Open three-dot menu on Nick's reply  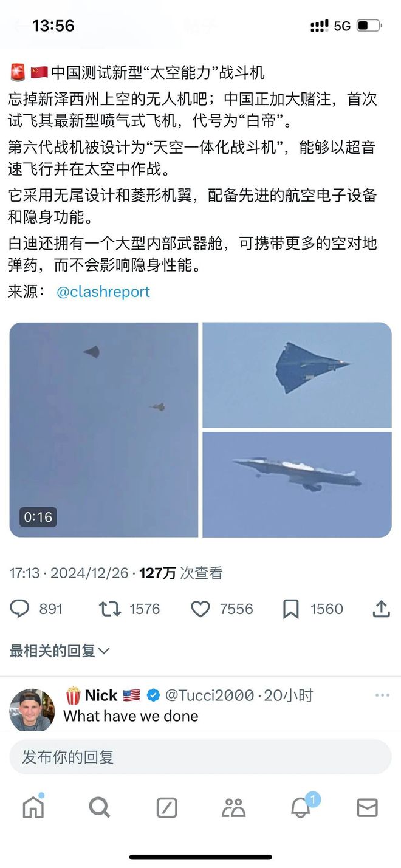click(382, 695)
